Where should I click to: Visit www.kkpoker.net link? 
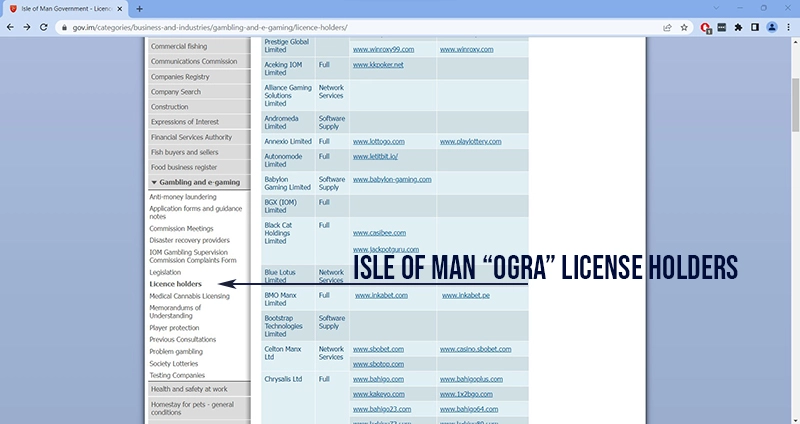click(378, 65)
